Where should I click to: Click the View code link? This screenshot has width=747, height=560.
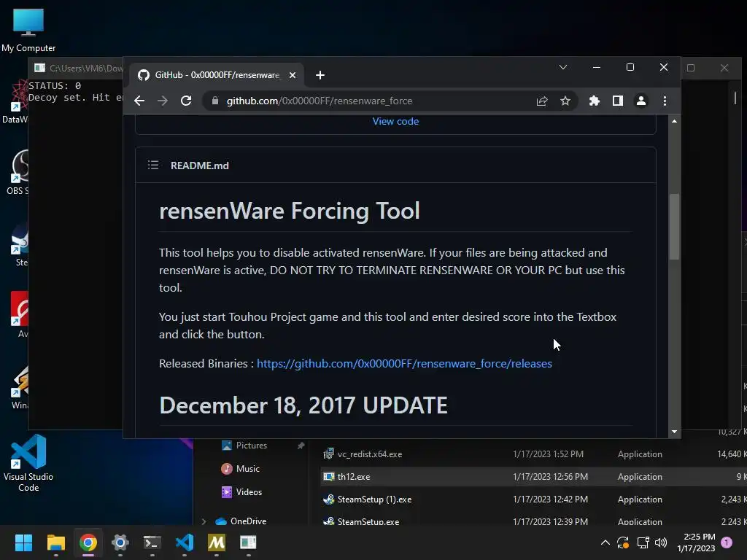click(395, 121)
